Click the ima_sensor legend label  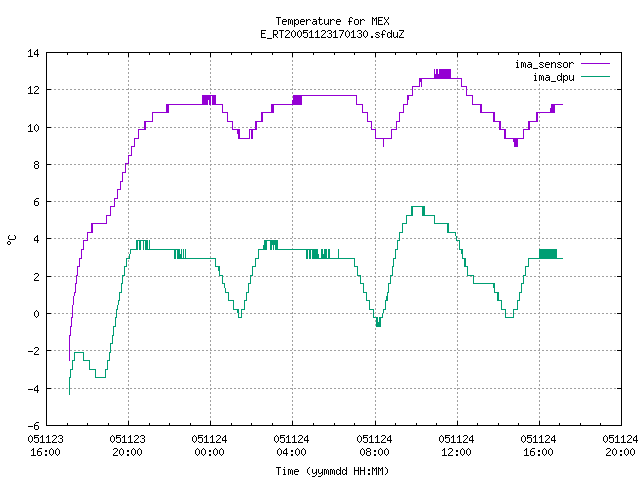[544, 64]
